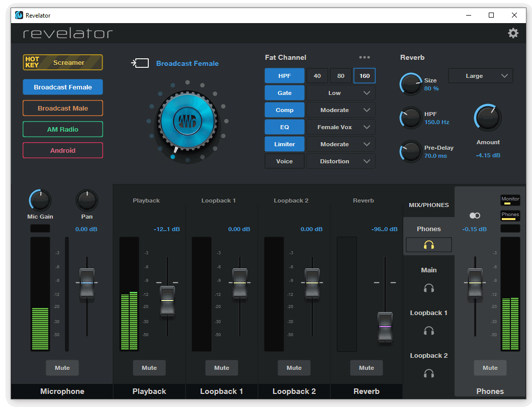
Task: Click the Pan knob
Action: [87, 200]
